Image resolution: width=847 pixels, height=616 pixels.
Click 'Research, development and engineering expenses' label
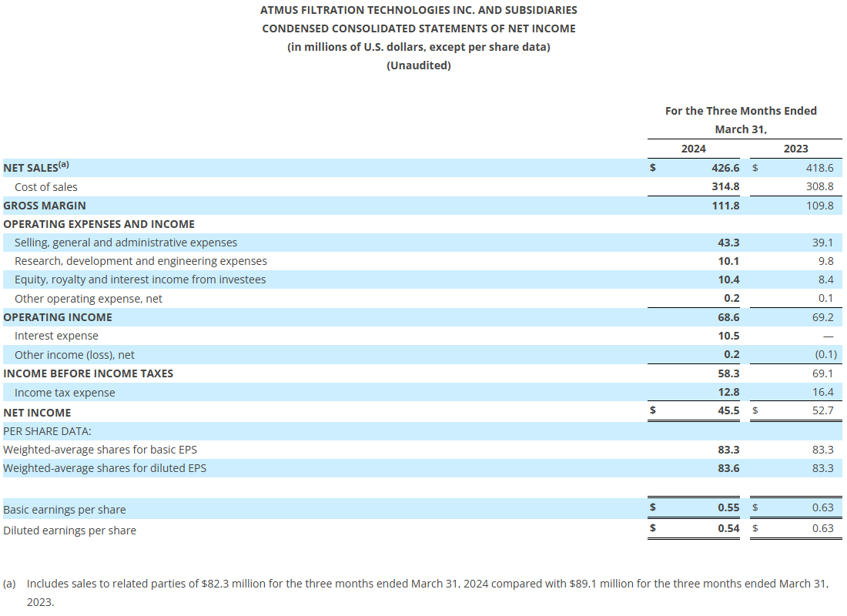[140, 261]
